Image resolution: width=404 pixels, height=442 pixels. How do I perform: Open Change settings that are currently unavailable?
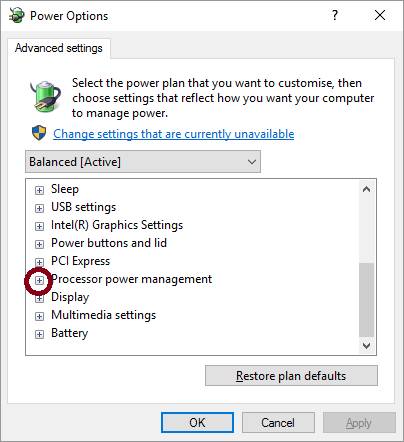[174, 134]
